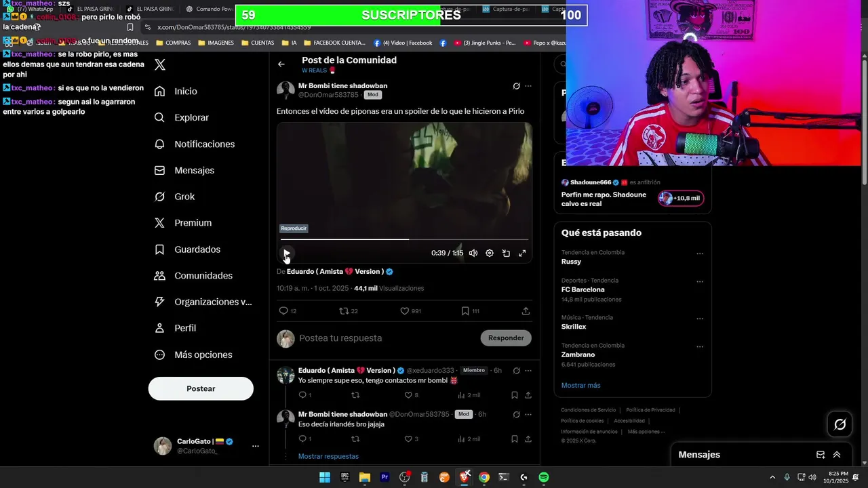Bookmark the main post with 111 saves
Screen dimensions: 868x488
(x=470, y=311)
